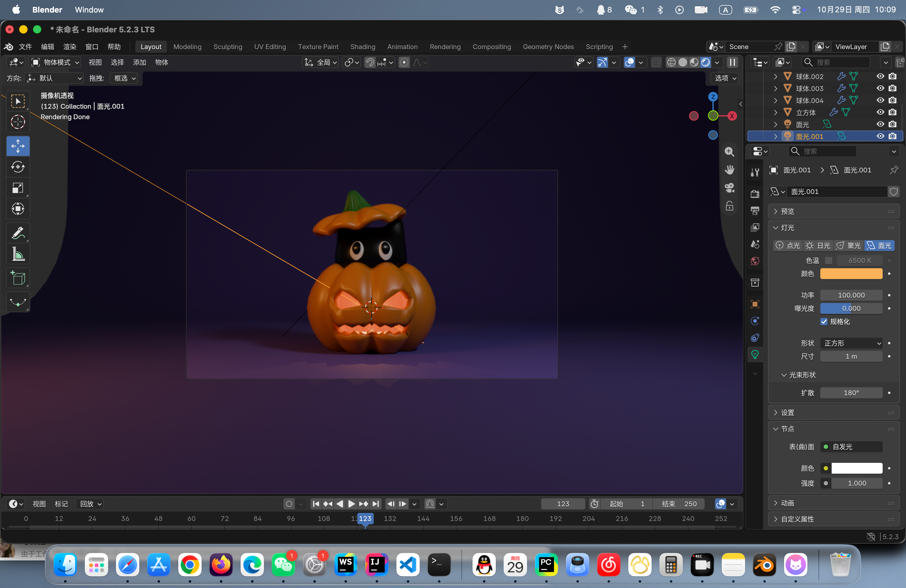
Task: Disable 面光 in renders via camera icon
Action: point(893,124)
